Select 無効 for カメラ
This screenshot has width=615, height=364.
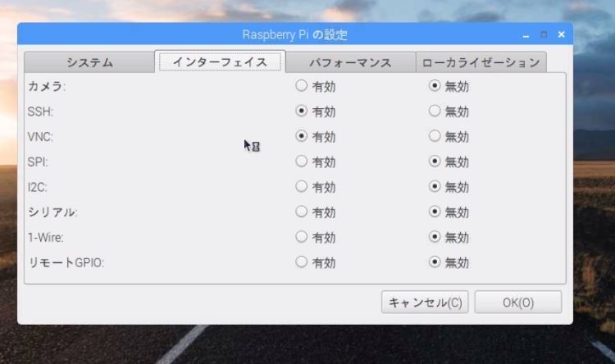point(435,85)
